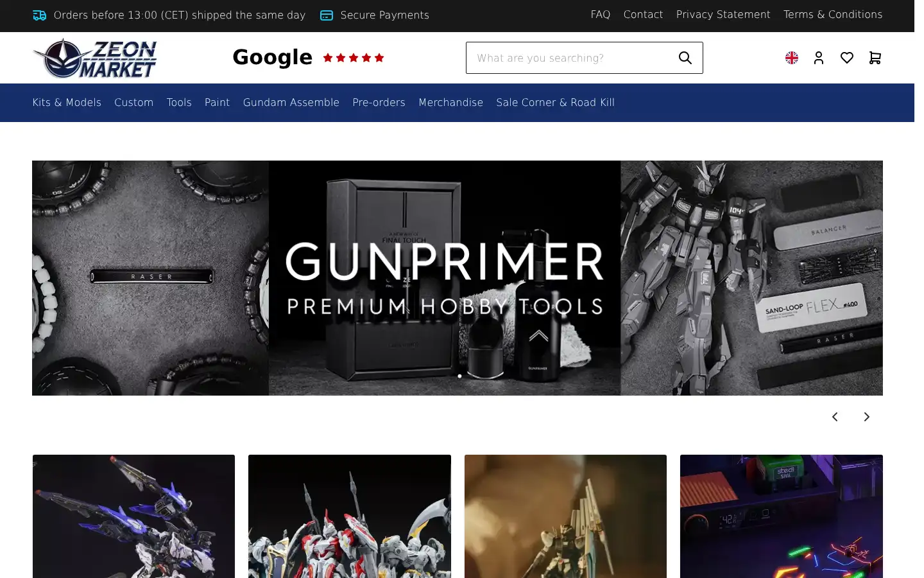Go to next banner slide
Screen dimensions: 924x578
pyautogui.click(x=867, y=417)
